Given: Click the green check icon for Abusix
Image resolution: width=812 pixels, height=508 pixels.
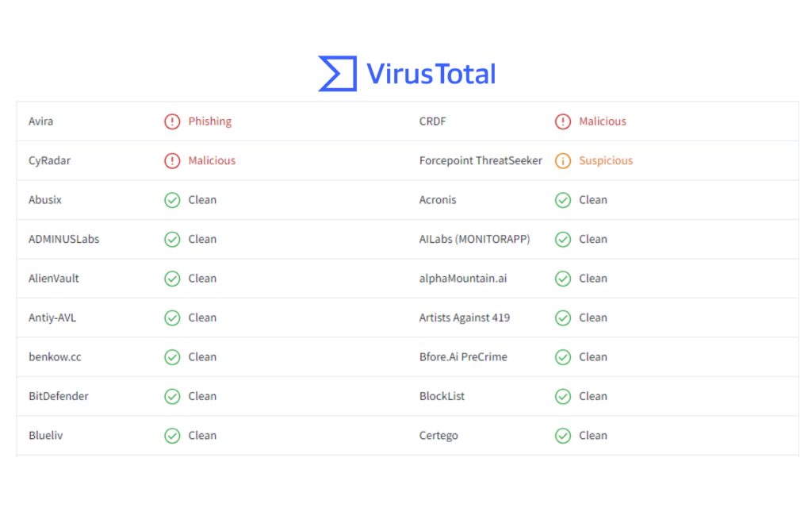Looking at the screenshot, I should coord(172,200).
